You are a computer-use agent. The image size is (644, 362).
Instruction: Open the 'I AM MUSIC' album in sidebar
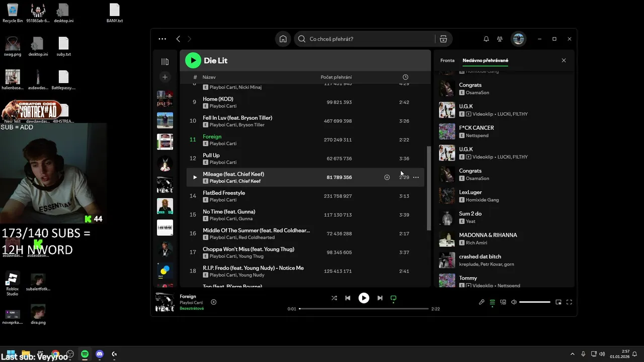[x=165, y=228]
